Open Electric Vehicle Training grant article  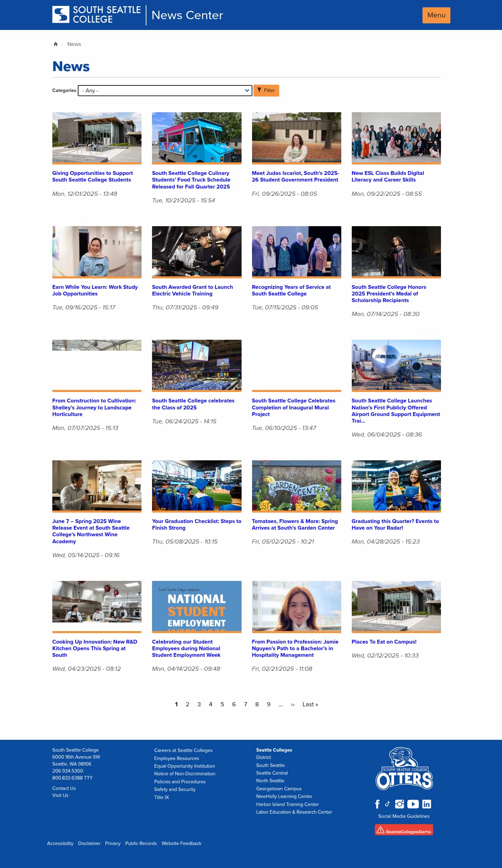(x=192, y=290)
